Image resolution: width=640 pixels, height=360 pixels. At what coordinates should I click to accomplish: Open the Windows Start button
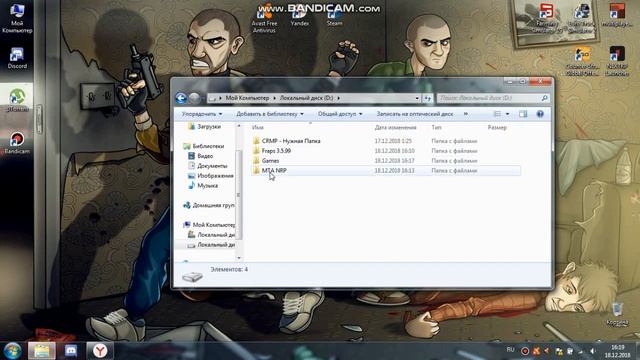pyautogui.click(x=12, y=351)
